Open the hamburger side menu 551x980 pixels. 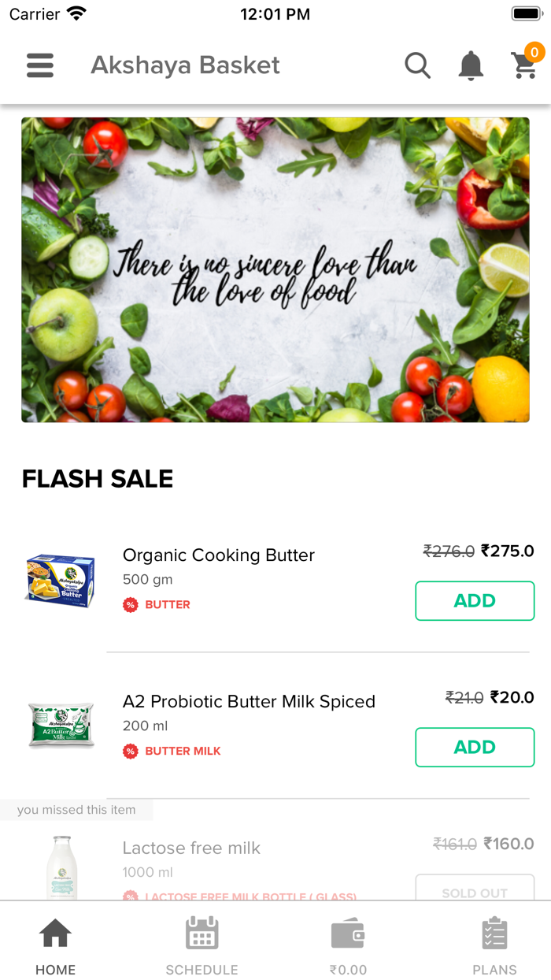pyautogui.click(x=40, y=65)
